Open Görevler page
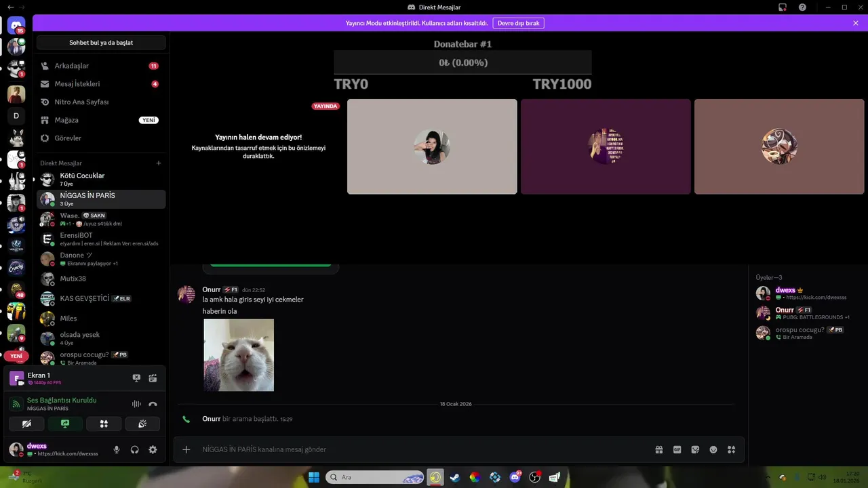868x488 pixels. click(100, 138)
